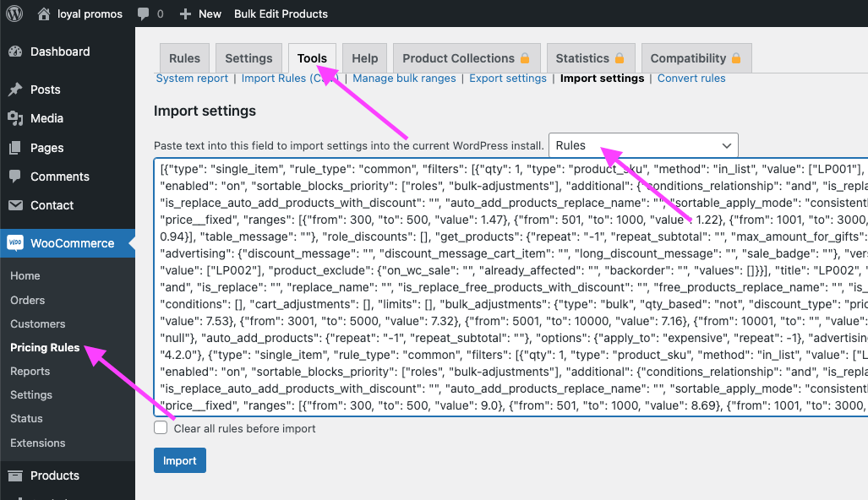Open the Extensions submenu item

38,443
